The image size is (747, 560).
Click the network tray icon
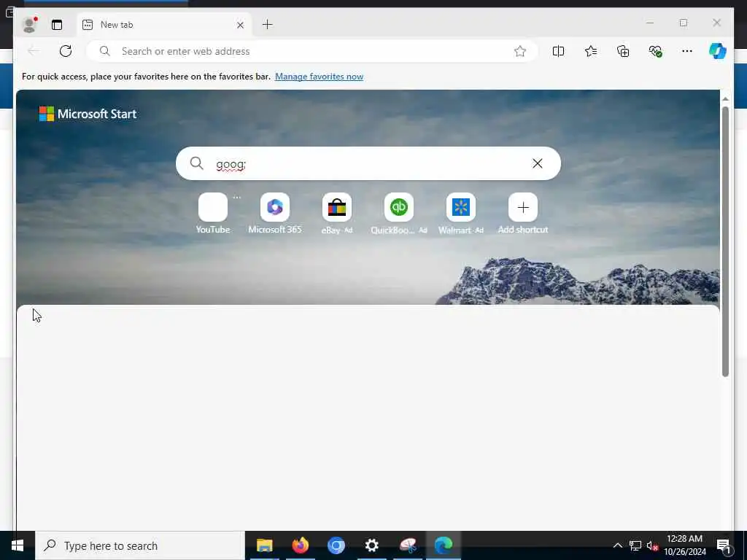[635, 545]
